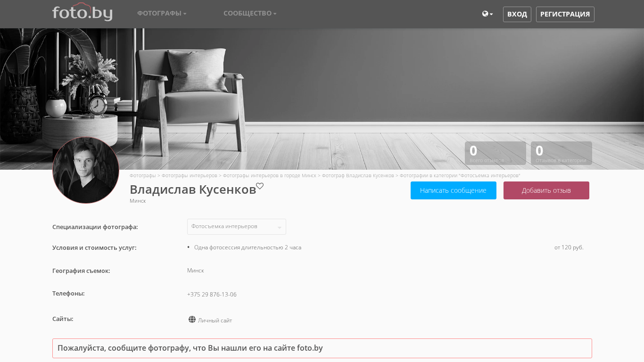Click the phone number +375 29 876-13-06
Viewport: 644px width, 362px height.
tap(212, 295)
